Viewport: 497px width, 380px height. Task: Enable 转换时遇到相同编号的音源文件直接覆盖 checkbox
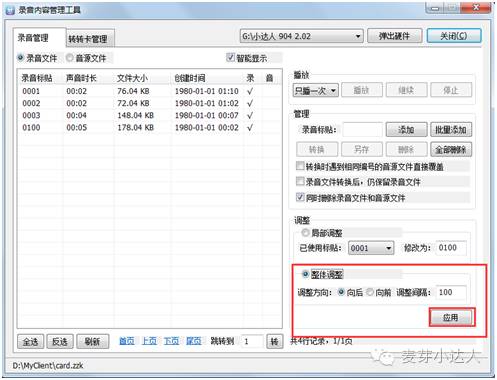point(300,166)
